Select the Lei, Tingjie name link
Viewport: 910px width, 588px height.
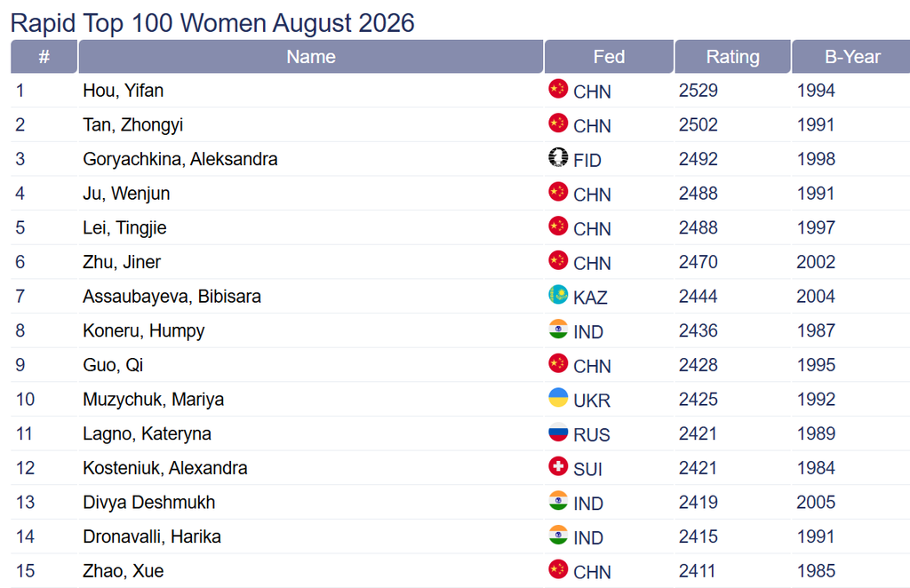124,228
